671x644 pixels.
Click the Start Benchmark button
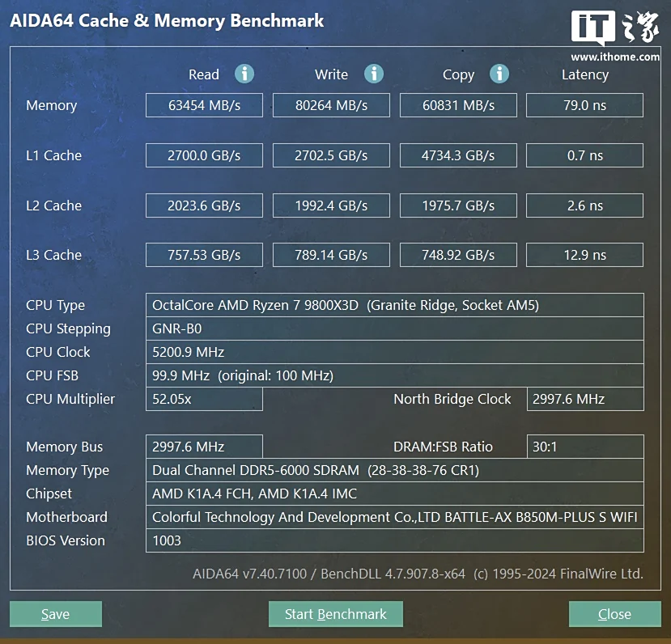click(335, 614)
